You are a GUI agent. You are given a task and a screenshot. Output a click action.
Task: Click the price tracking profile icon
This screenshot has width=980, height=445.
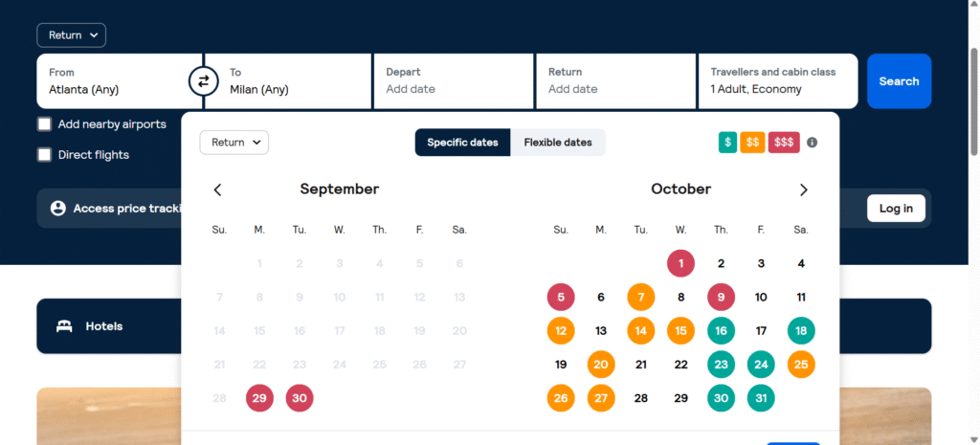coord(57,208)
